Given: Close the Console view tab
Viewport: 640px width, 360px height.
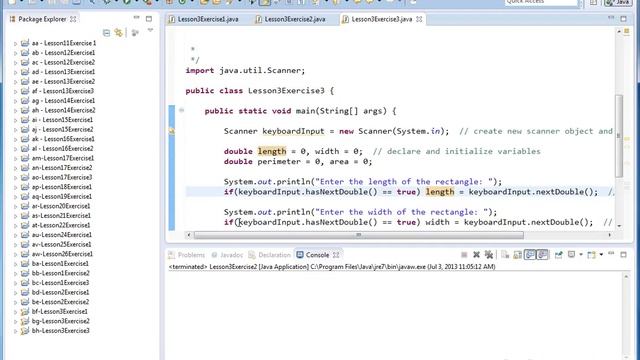Looking at the screenshot, I should 336,255.
